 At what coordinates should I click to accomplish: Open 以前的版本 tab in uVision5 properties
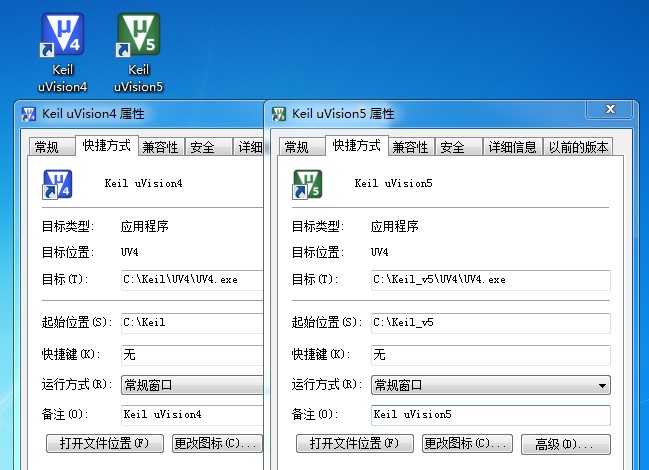(578, 147)
